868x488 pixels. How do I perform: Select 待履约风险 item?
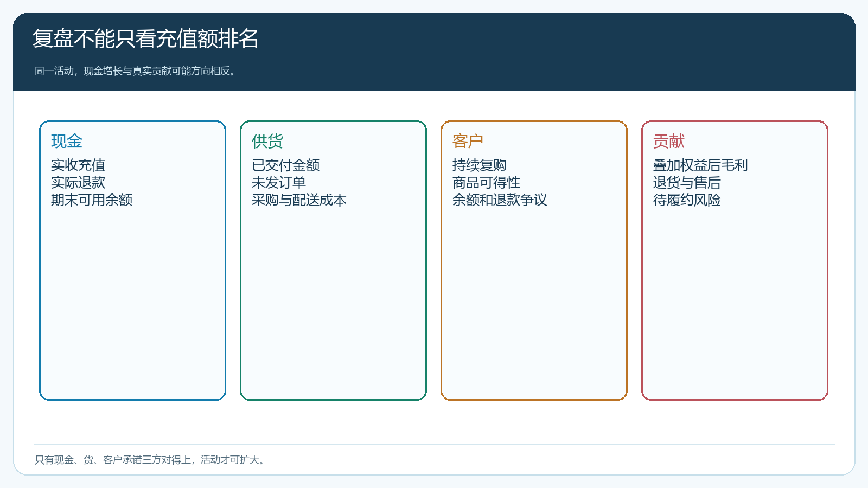pos(687,200)
